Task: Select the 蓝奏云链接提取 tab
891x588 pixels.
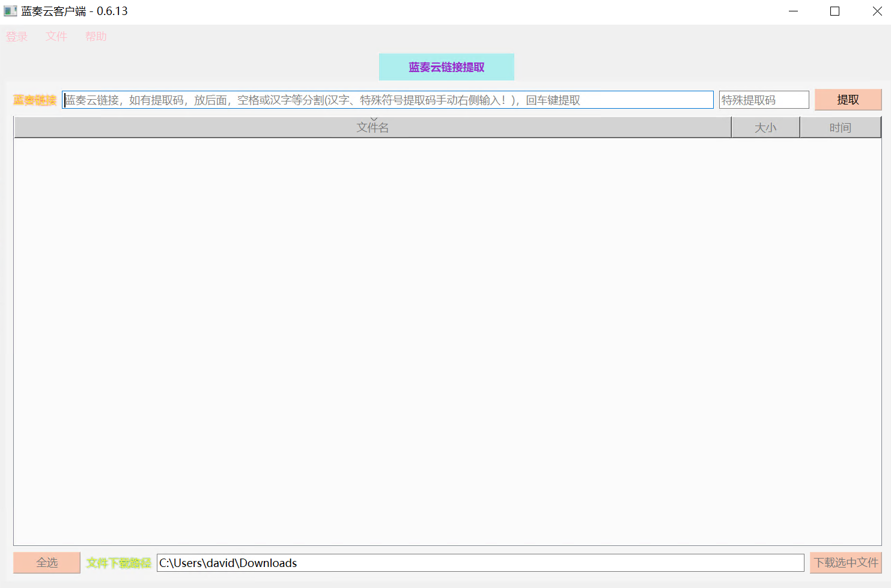Action: (x=446, y=67)
